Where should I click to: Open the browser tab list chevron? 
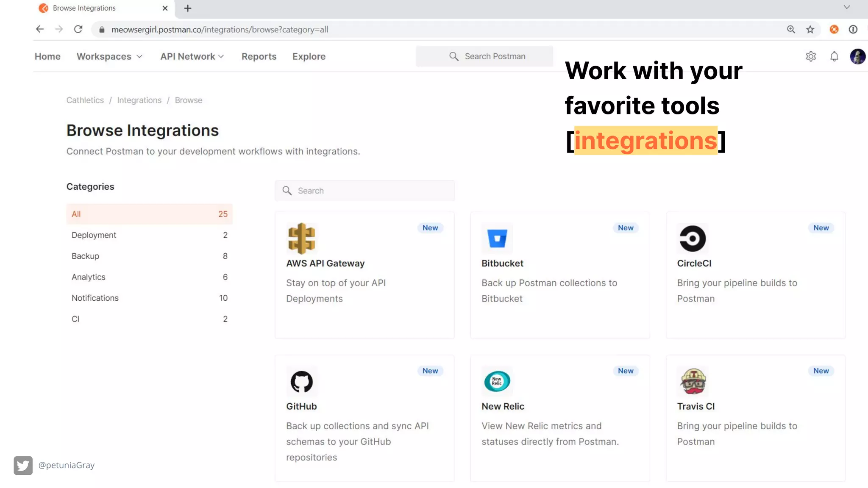pyautogui.click(x=847, y=7)
